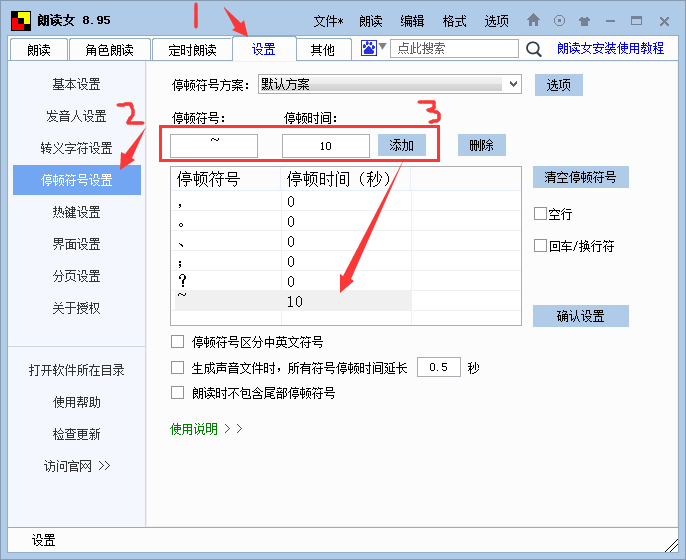Expand the search engine dropdown arrow
Viewport: 686px width, 560px height.
pos(382,46)
